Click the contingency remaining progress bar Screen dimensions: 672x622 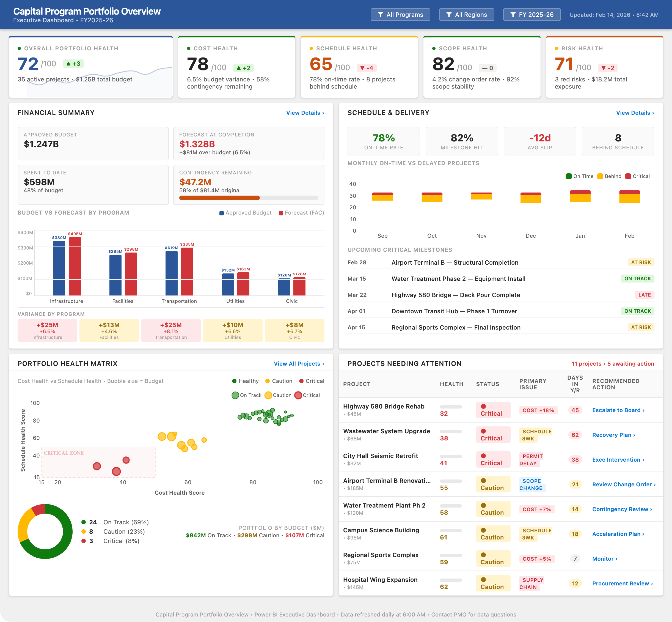click(x=249, y=198)
